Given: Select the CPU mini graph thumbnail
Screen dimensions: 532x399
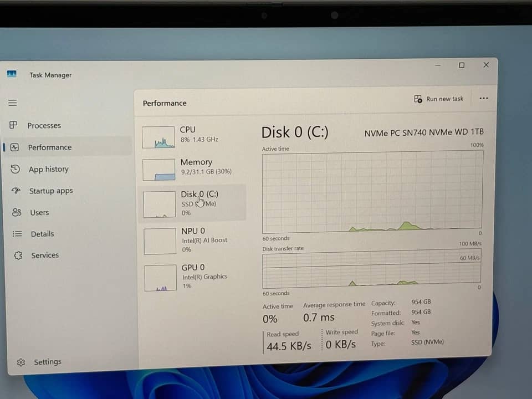Looking at the screenshot, I should coord(158,137).
